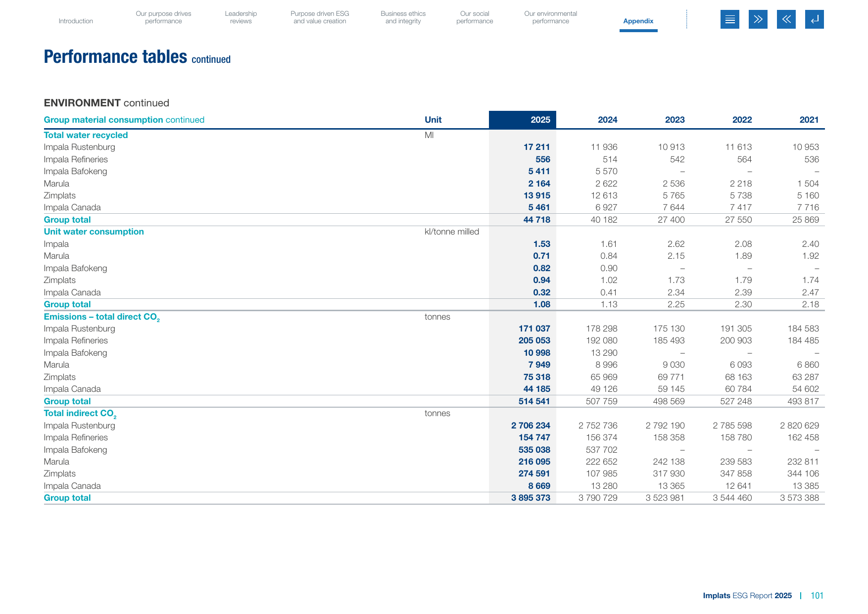This screenshot has height=614, width=868.
Task: Go to previous page with double-left chevron
Action: 786,19
